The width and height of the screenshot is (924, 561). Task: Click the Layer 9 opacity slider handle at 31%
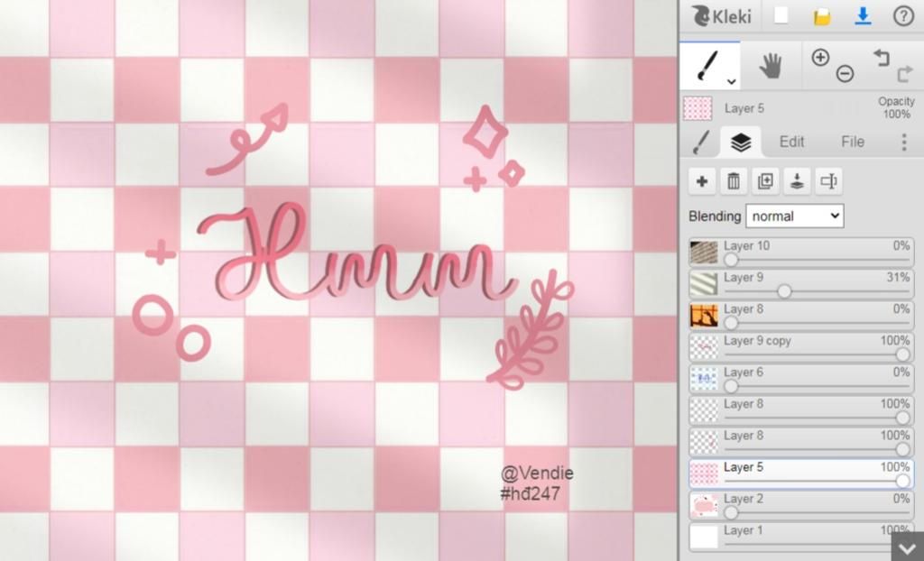pos(784,291)
